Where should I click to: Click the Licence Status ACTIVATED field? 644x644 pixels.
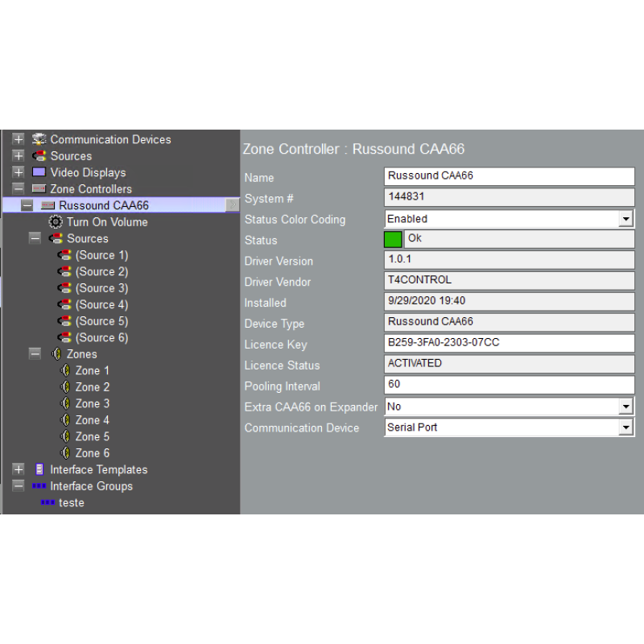tap(510, 364)
